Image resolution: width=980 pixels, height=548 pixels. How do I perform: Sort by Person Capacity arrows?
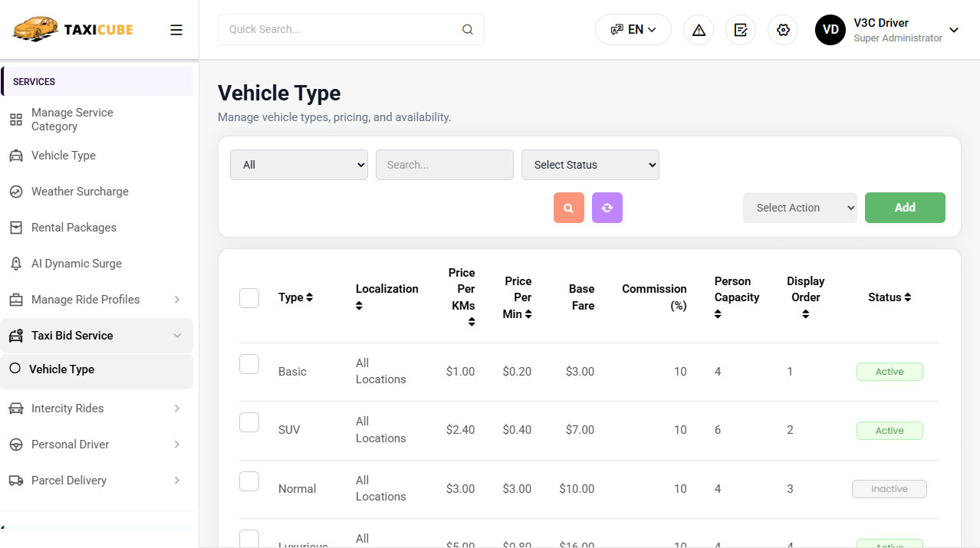(x=719, y=314)
